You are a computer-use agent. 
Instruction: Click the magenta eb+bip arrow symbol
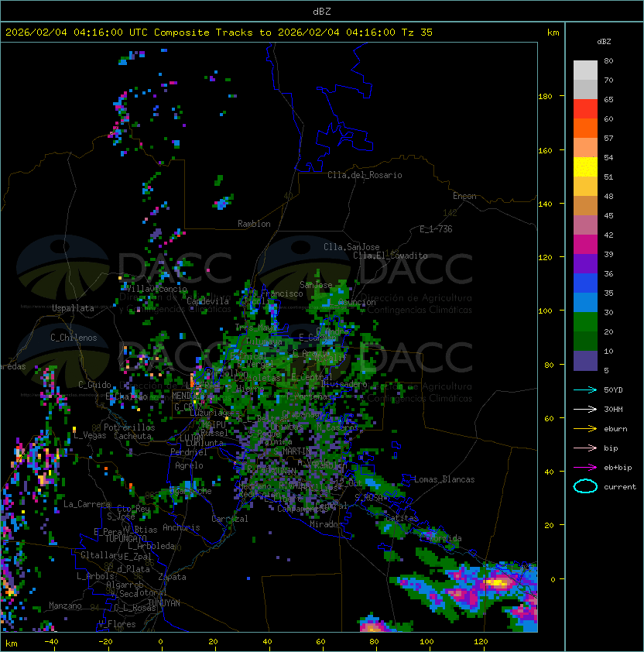tap(585, 468)
